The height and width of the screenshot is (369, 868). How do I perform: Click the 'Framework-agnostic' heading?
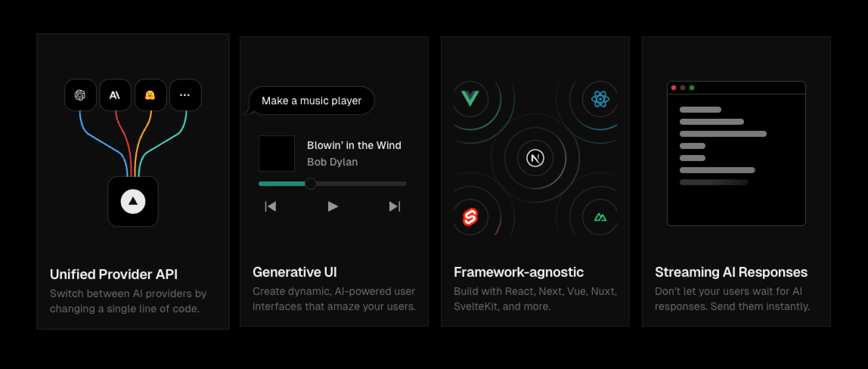[519, 272]
